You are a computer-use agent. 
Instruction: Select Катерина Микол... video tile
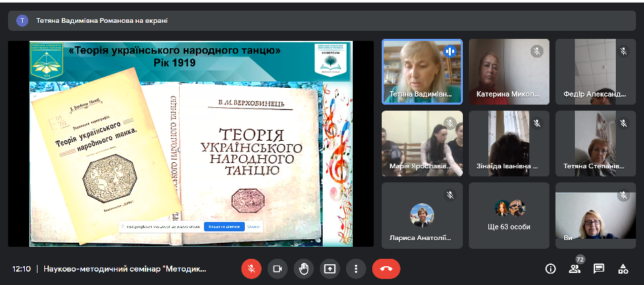pos(509,72)
